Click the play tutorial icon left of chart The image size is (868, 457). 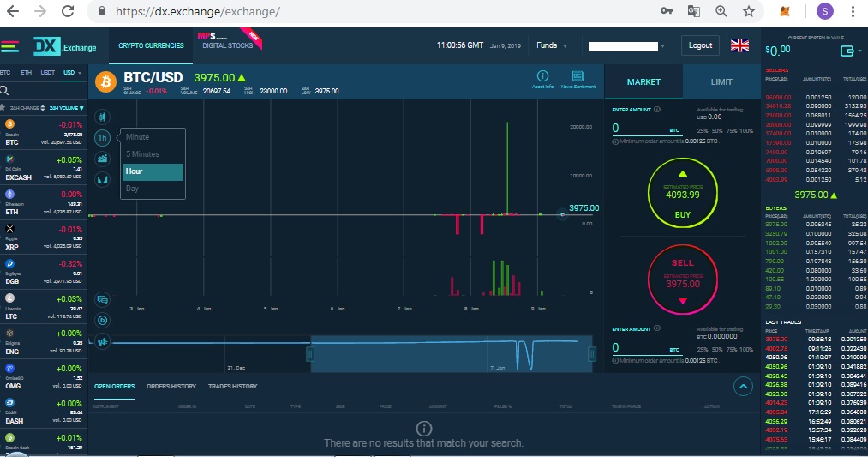(103, 320)
